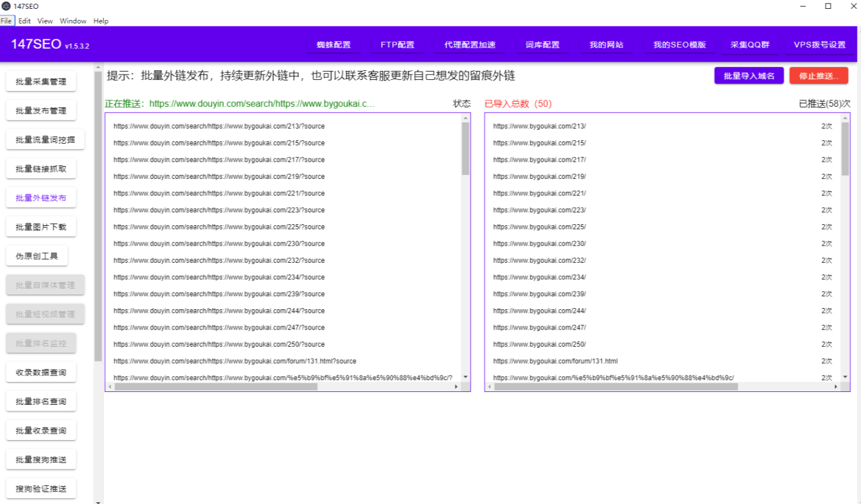Select 批量外链发布 sidebar item

tap(41, 198)
